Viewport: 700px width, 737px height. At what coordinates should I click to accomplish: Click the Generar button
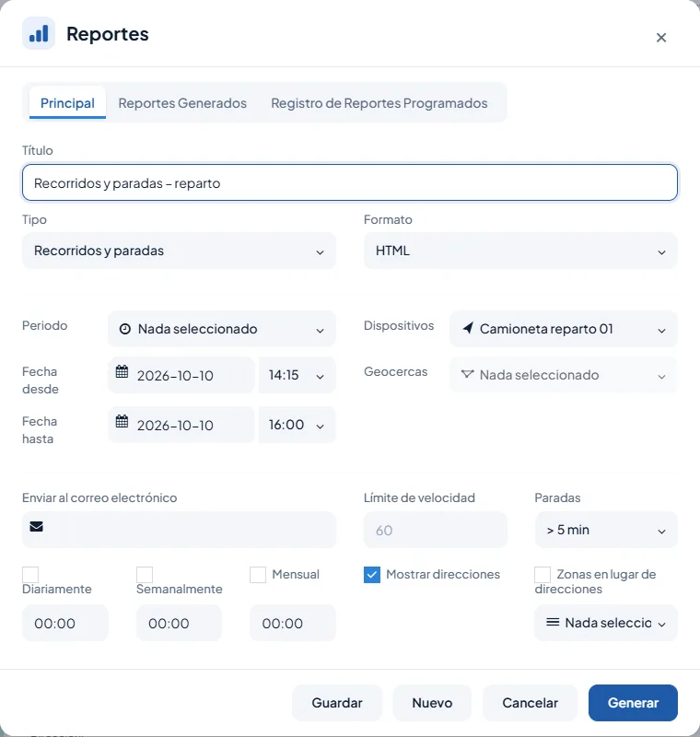tap(633, 703)
